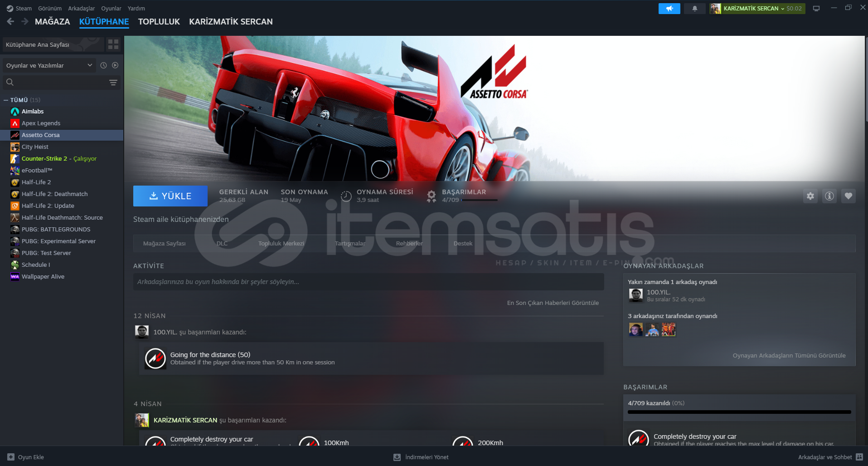This screenshot has width=868, height=466.
Task: Click the eFootball game icon
Action: pyautogui.click(x=15, y=170)
